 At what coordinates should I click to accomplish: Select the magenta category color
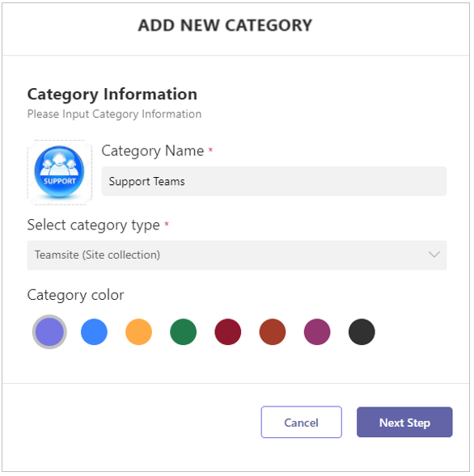[x=317, y=332]
